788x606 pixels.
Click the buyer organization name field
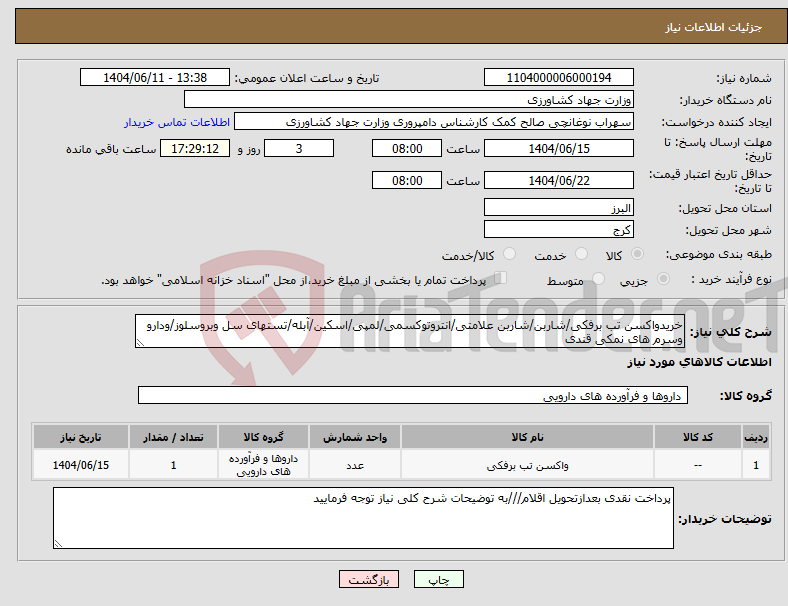point(409,99)
